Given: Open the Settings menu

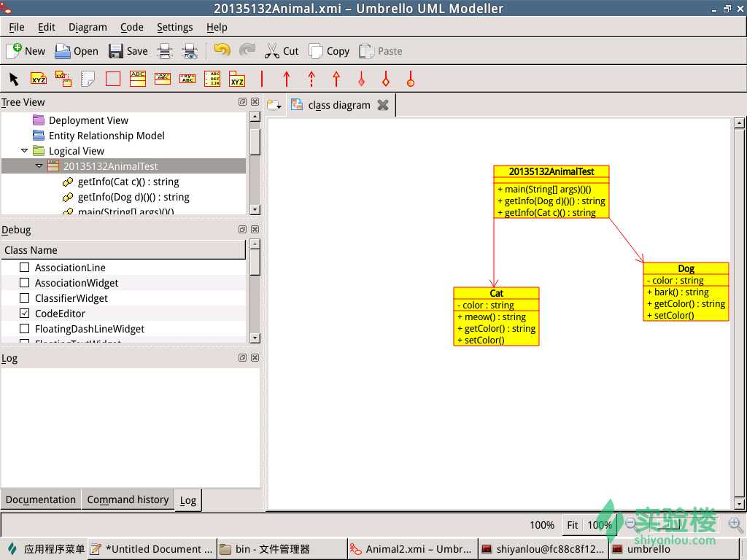Looking at the screenshot, I should pyautogui.click(x=175, y=27).
